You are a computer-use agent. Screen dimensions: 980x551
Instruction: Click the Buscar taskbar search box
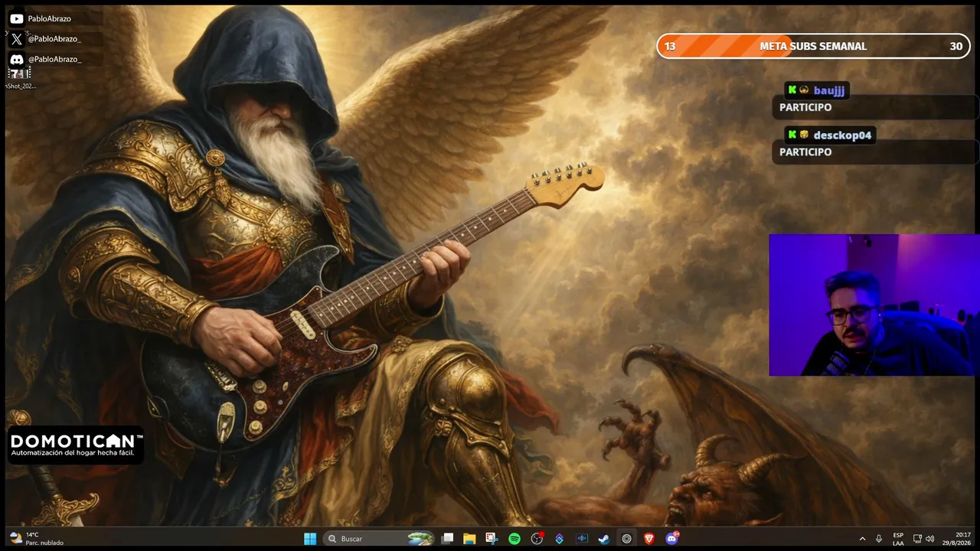coord(378,539)
